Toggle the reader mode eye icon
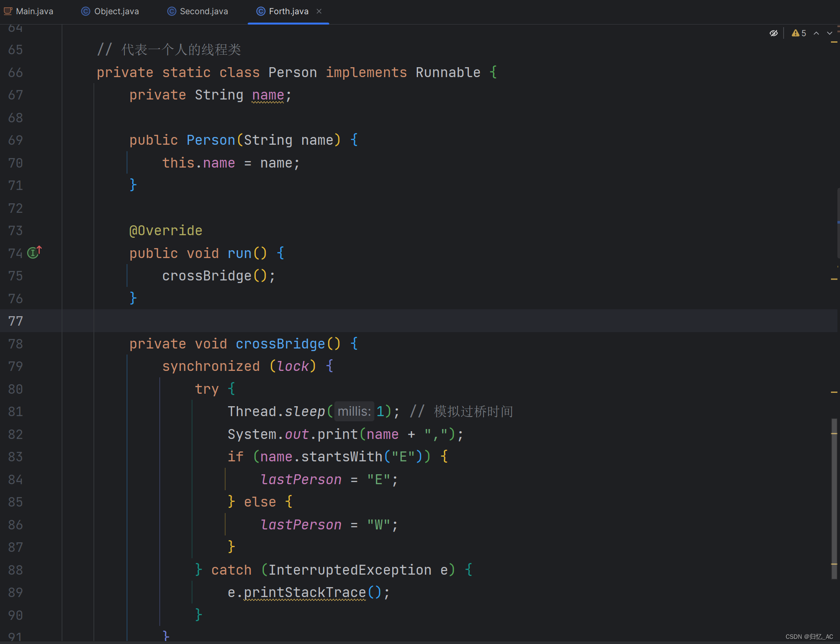 click(774, 33)
